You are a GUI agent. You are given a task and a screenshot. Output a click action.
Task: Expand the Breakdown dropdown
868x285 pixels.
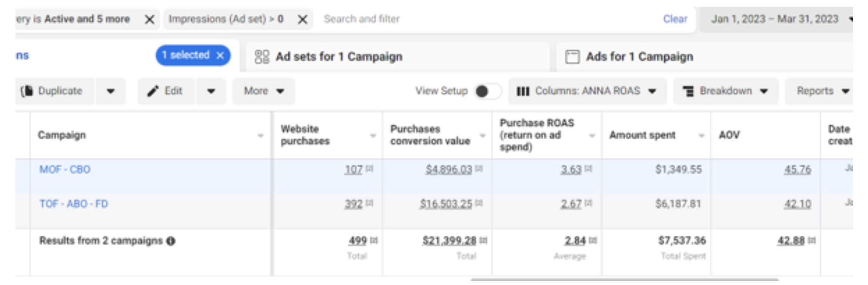[x=726, y=91]
